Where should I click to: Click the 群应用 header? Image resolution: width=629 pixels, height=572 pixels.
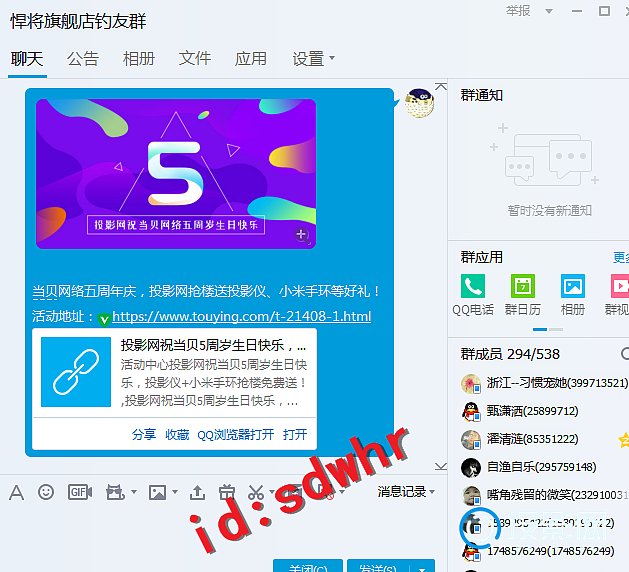tap(481, 257)
